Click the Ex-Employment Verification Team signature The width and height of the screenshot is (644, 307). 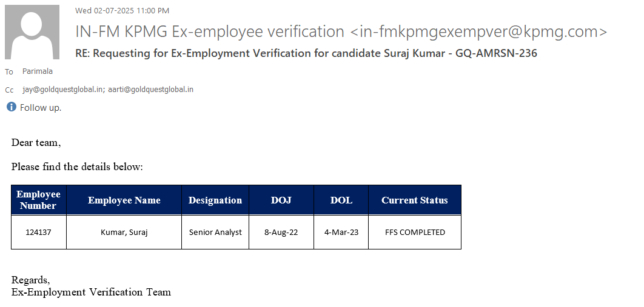[91, 292]
